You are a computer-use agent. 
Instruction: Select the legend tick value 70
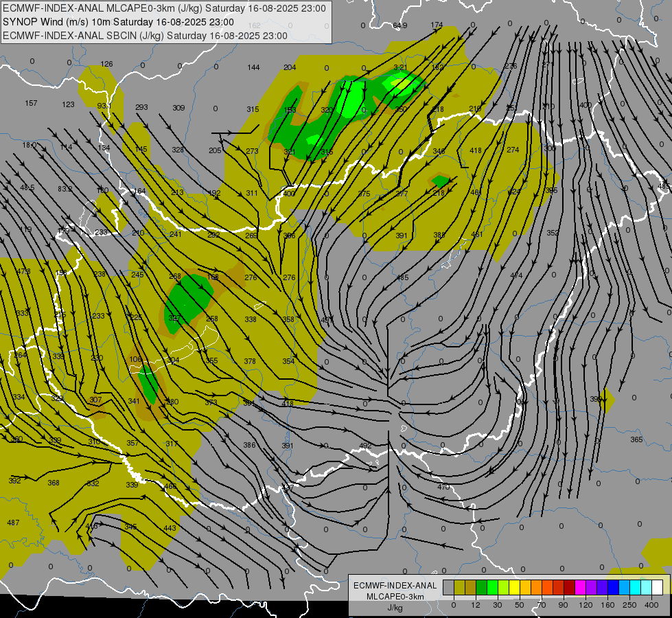tap(542, 605)
